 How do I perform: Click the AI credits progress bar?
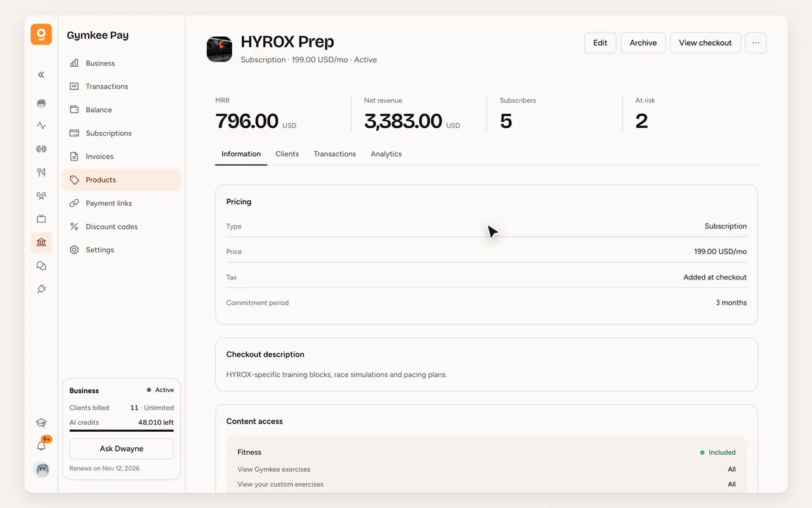click(x=121, y=431)
